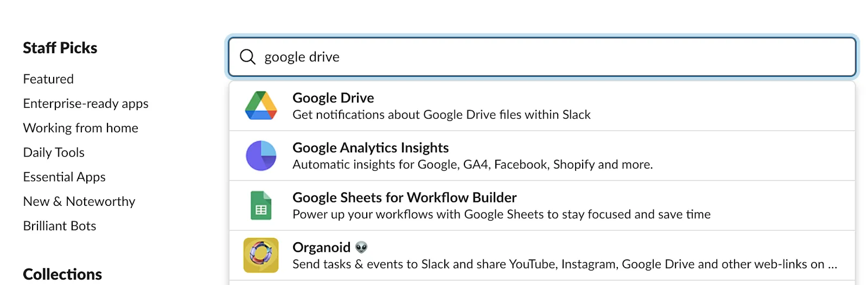Focus the "google drive" search field
This screenshot has height=285, width=868.
tap(542, 57)
